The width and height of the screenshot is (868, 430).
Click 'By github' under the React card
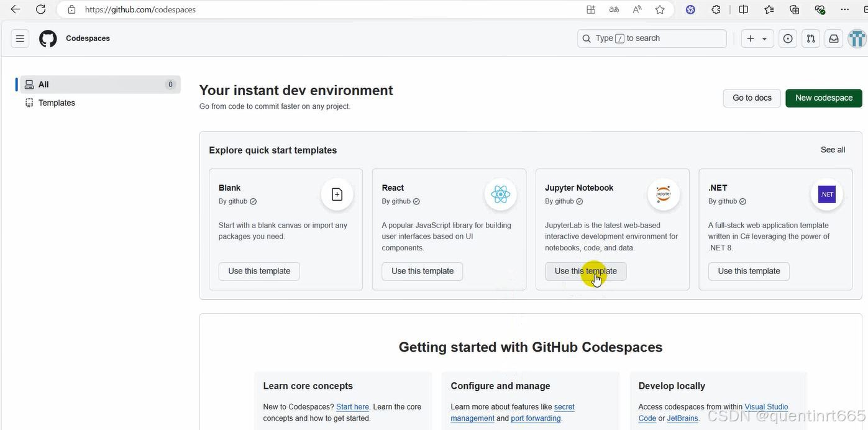[x=400, y=201]
